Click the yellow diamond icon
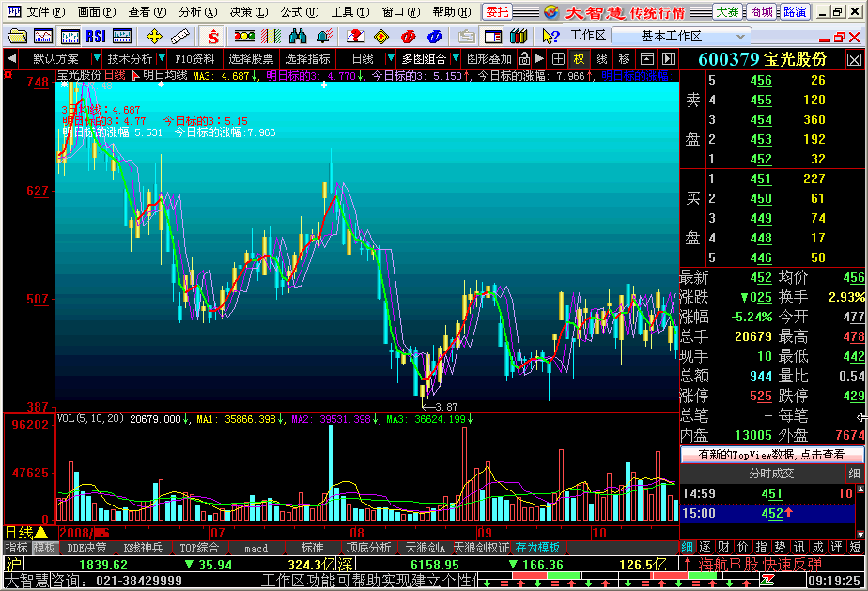The image size is (868, 591). (381, 37)
